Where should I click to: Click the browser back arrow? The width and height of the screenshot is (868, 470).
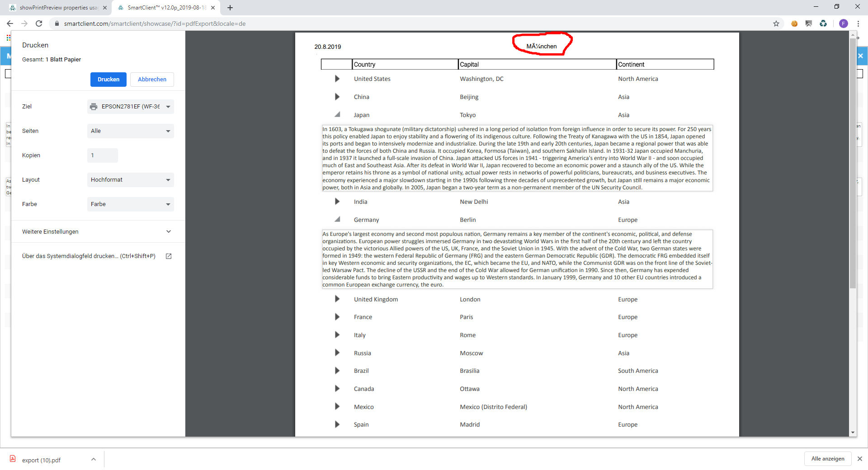pyautogui.click(x=10, y=23)
